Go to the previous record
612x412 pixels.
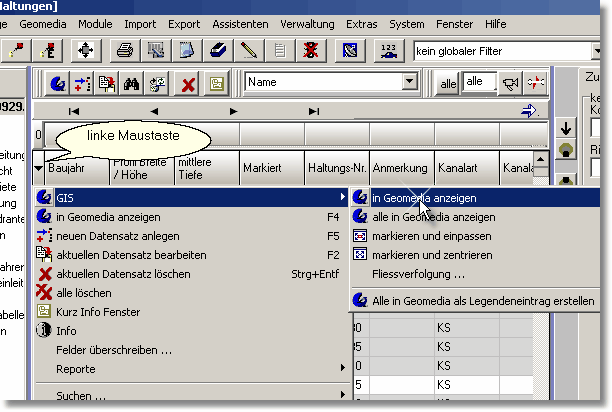[154, 112]
